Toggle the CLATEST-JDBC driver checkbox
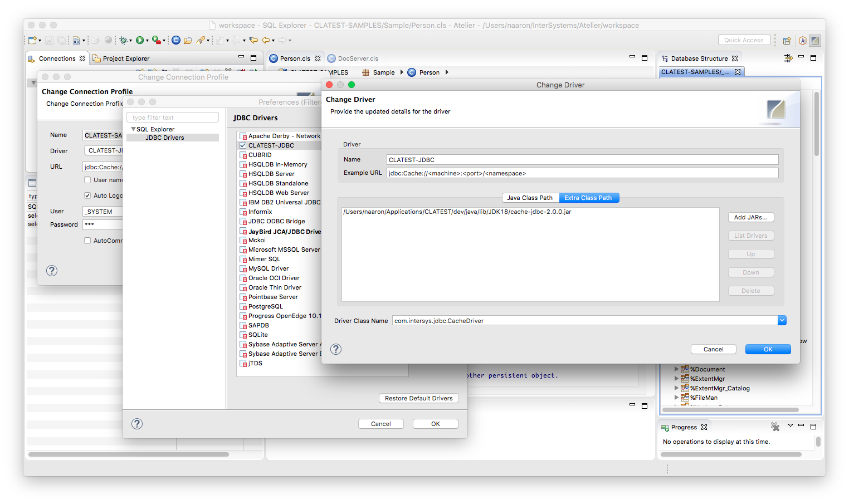This screenshot has width=849, height=504. 243,145
